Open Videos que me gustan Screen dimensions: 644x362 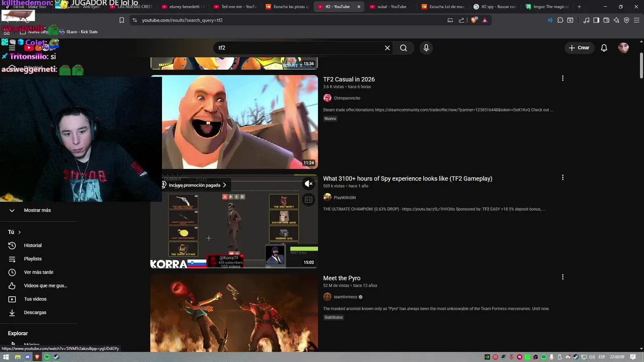coord(45,286)
